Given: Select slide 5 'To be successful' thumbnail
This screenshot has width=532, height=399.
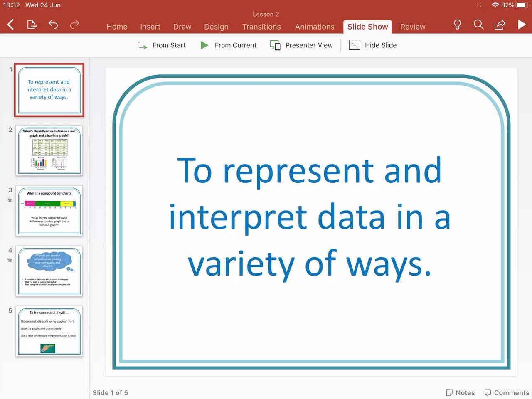Looking at the screenshot, I should pos(49,331).
